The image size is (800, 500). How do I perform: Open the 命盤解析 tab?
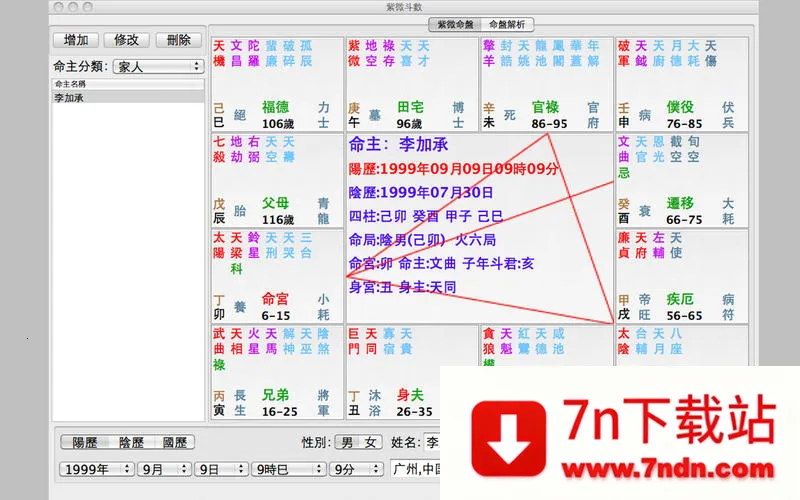(x=507, y=24)
